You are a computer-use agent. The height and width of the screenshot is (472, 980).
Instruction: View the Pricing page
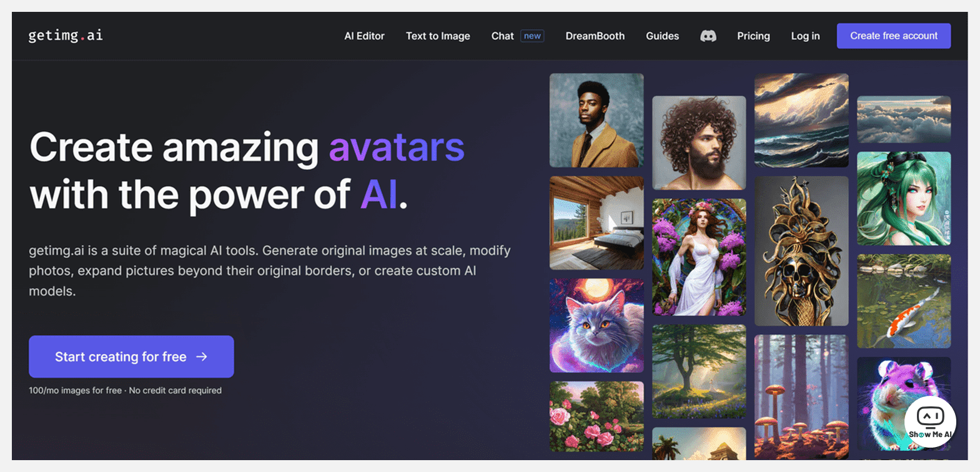pyautogui.click(x=753, y=36)
